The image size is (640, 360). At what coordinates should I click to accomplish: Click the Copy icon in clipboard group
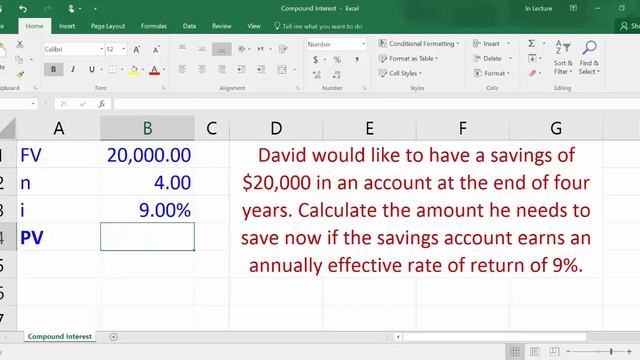(x=19, y=60)
